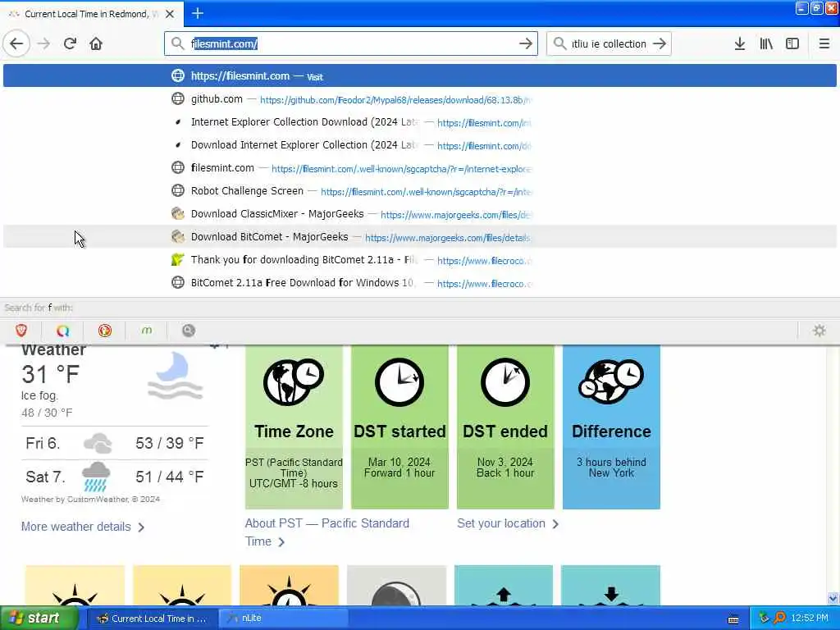Open About PST — Pacific Standard Time link
The height and width of the screenshot is (630, 840).
326,532
